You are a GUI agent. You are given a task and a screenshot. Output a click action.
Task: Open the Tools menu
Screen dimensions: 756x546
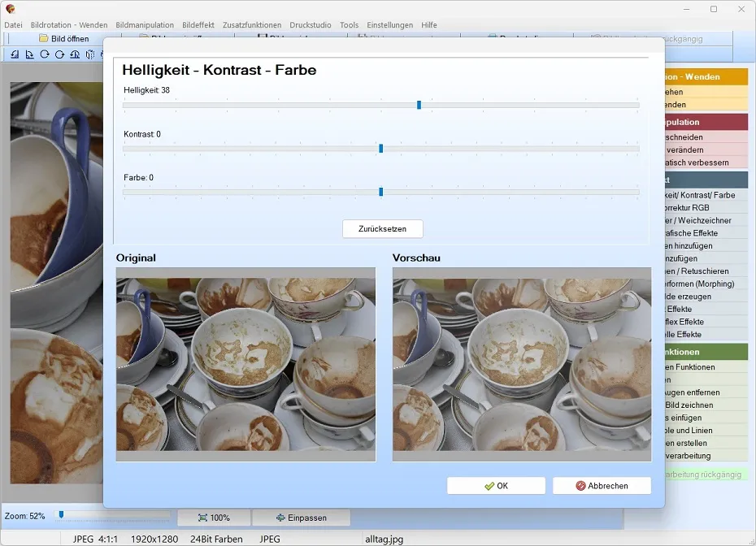(349, 25)
